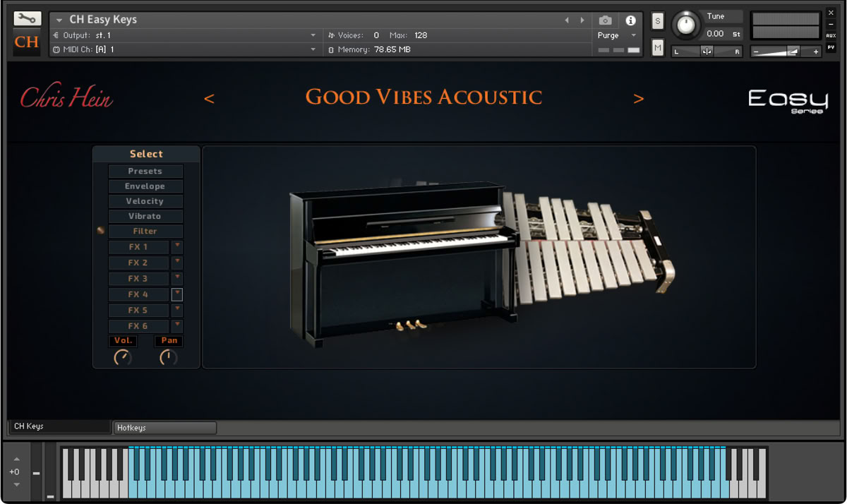Open the FX 4 dropdown arrow
Viewport: 847px width, 504px height.
177,294
